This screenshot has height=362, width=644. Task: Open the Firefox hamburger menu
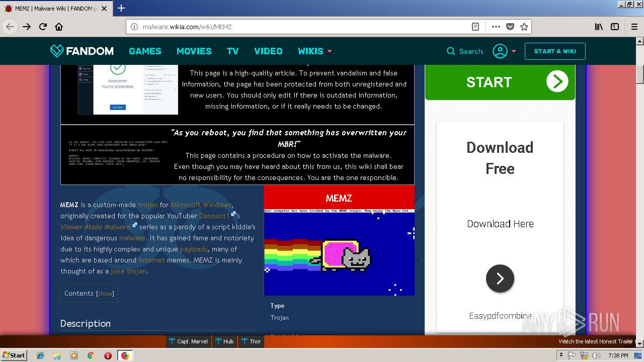(x=634, y=27)
